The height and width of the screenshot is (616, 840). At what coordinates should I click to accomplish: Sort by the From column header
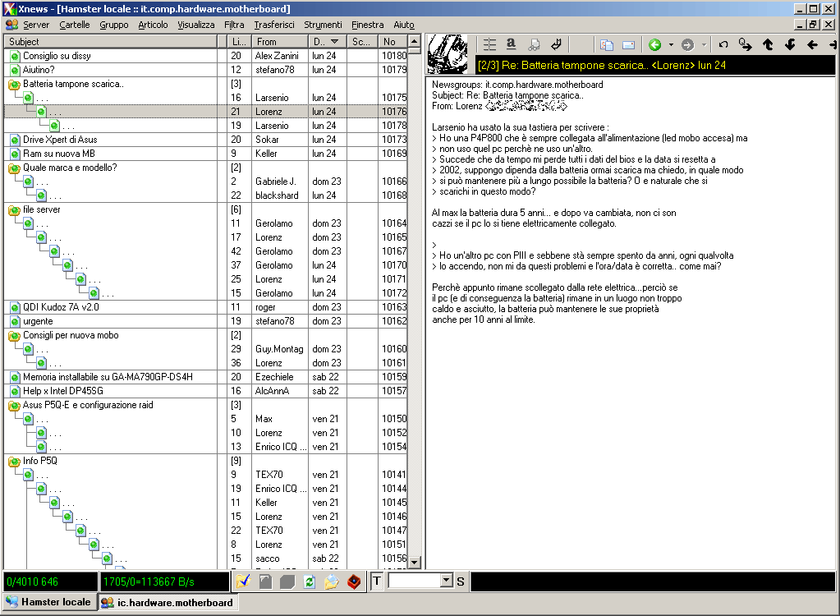[280, 41]
